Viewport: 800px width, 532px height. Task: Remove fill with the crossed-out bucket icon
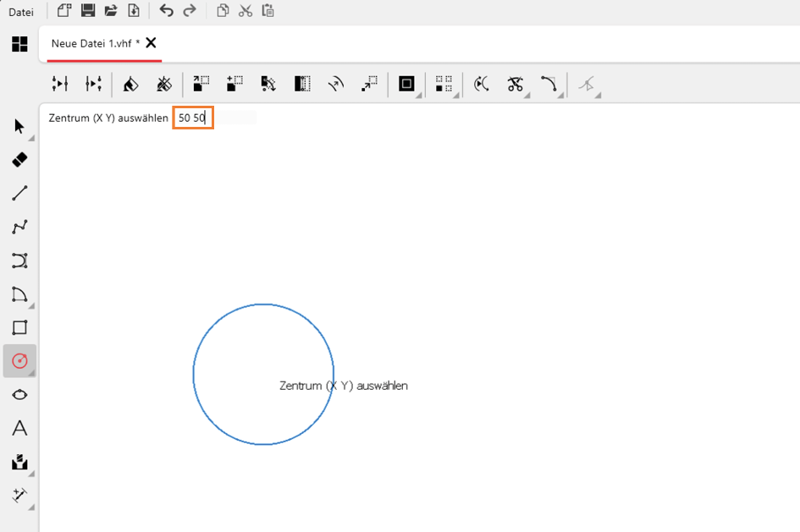(x=164, y=84)
